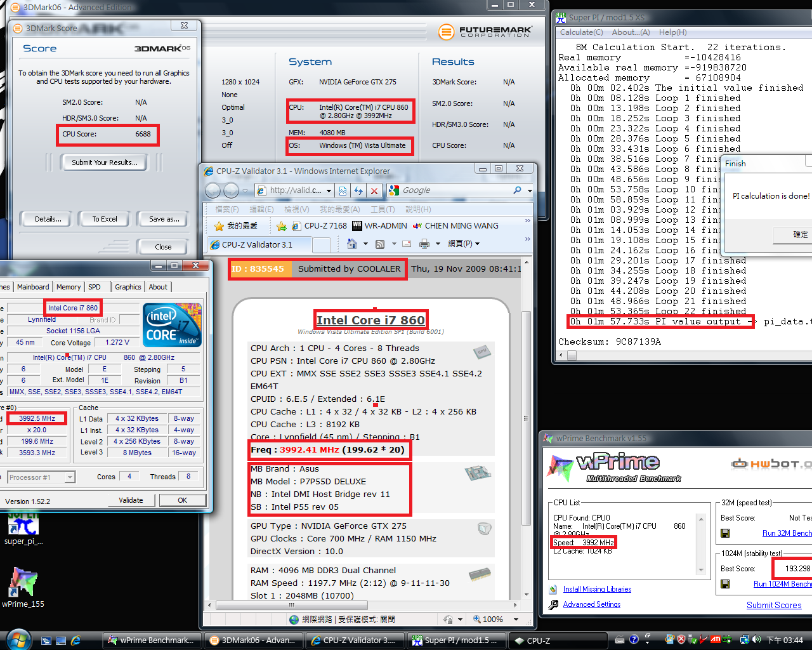
Task: Click the IE forward navigation arrow
Action: pos(232,190)
